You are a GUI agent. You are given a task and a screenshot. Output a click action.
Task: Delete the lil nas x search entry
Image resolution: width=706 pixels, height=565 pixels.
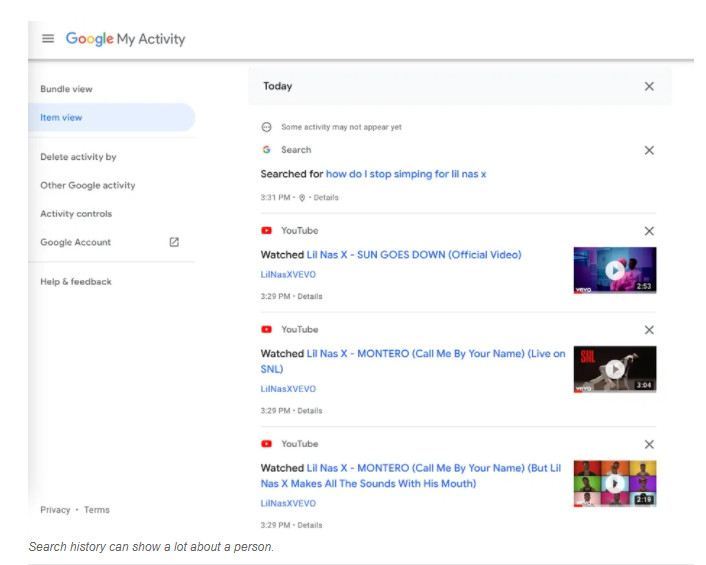(x=649, y=150)
